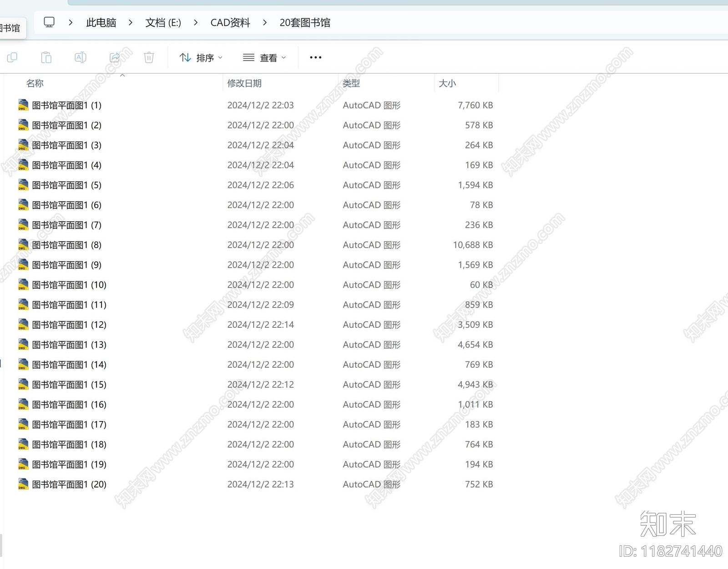Click date 2024/12/2 22:09
728x569 pixels.
(261, 305)
